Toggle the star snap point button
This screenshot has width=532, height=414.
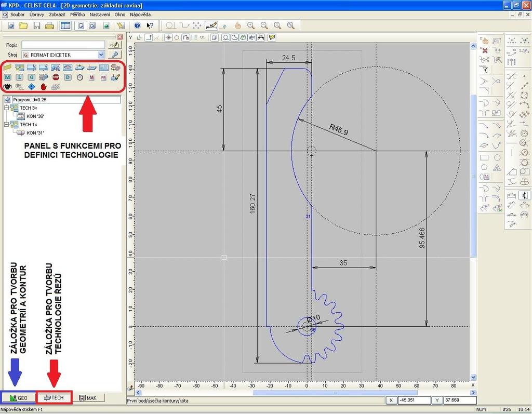[168, 38]
